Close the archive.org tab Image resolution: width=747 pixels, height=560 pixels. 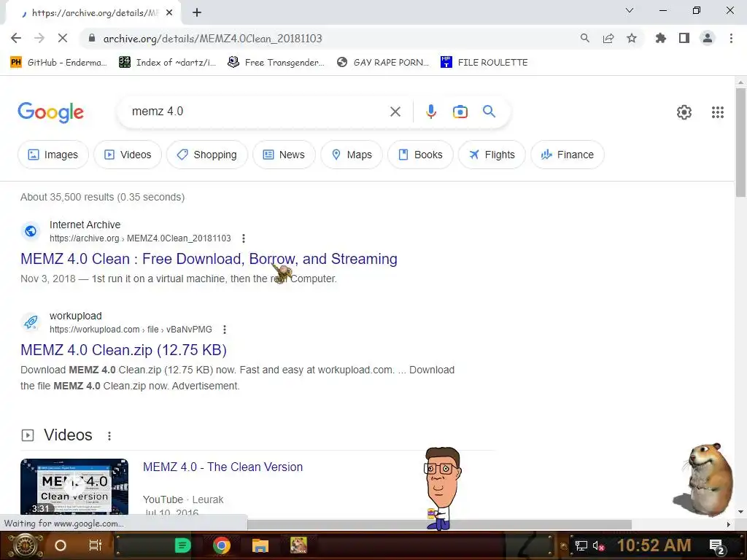(169, 13)
